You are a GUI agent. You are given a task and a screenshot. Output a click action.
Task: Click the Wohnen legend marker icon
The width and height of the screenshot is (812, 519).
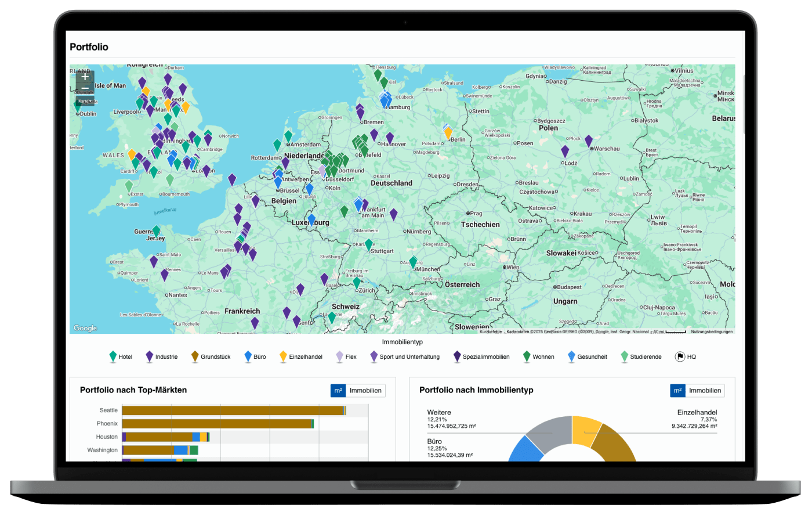pyautogui.click(x=527, y=357)
